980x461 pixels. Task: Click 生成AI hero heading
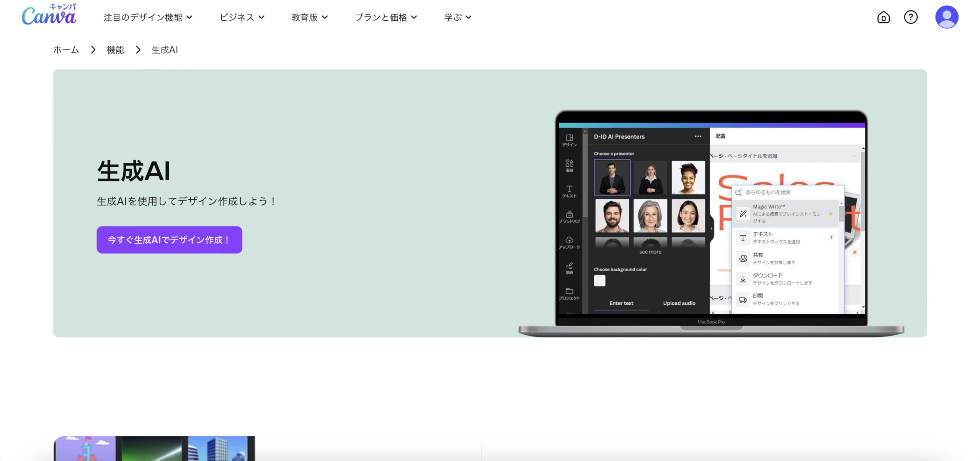134,171
